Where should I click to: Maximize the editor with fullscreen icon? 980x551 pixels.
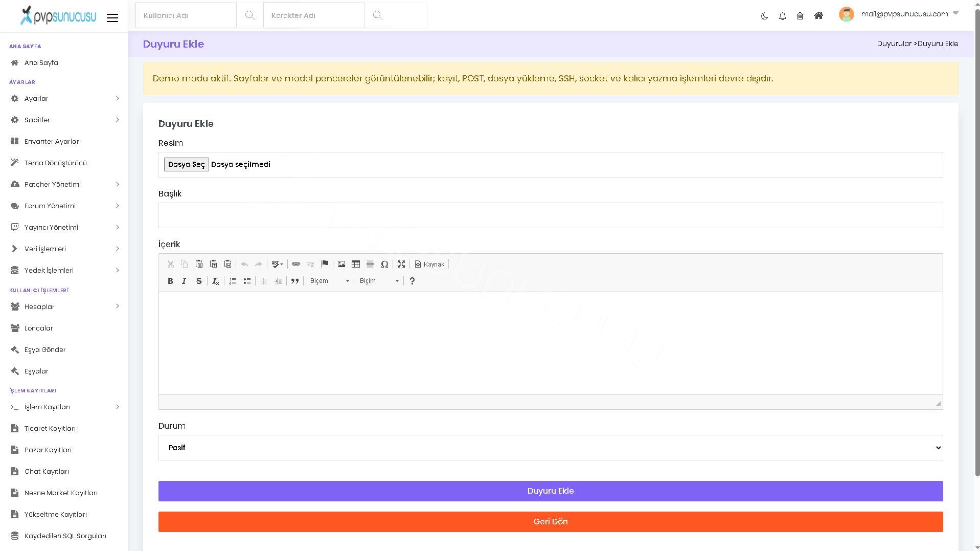pyautogui.click(x=401, y=264)
